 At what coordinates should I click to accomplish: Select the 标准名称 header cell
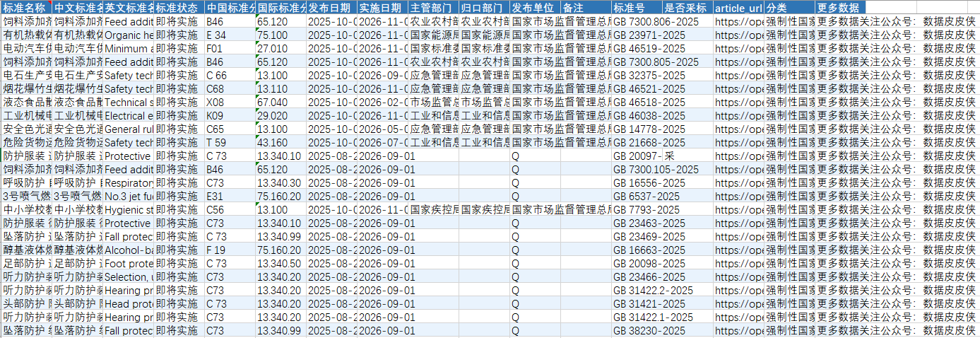(x=27, y=8)
